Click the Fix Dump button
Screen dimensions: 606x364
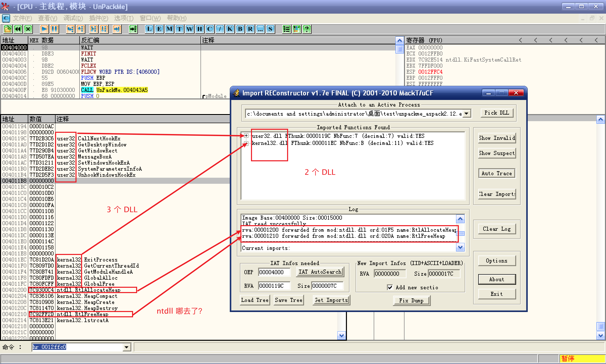[411, 300]
